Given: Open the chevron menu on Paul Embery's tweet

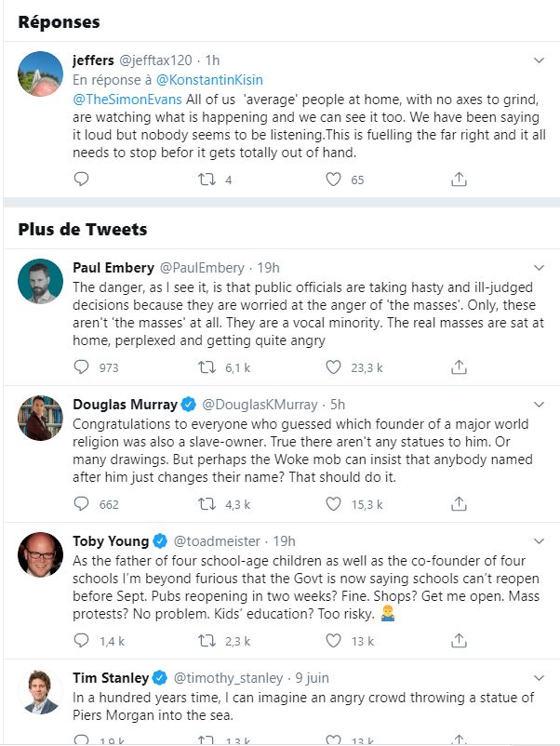Looking at the screenshot, I should pos(539,268).
